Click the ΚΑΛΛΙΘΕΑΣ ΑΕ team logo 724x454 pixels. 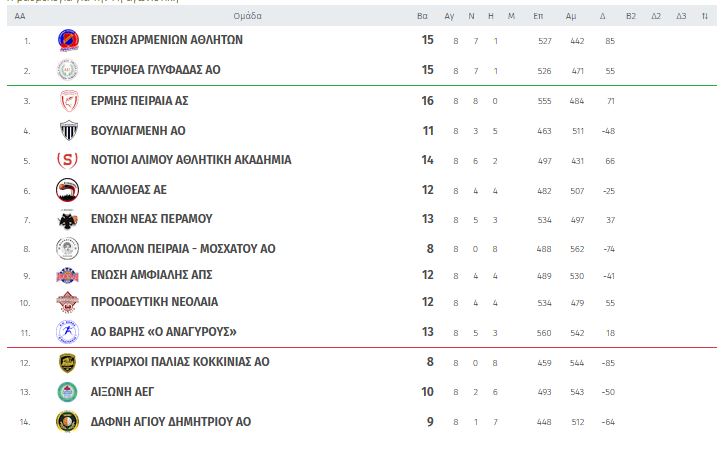point(67,190)
